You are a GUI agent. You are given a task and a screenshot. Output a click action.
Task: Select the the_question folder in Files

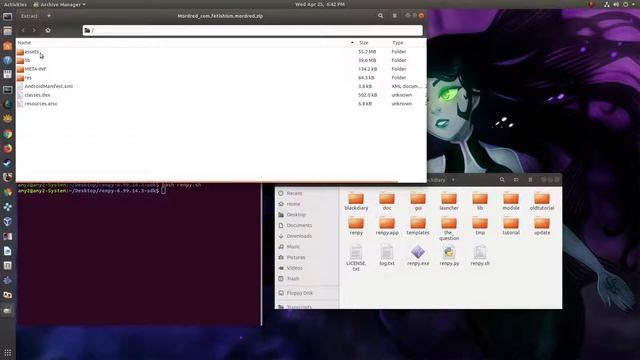click(449, 229)
